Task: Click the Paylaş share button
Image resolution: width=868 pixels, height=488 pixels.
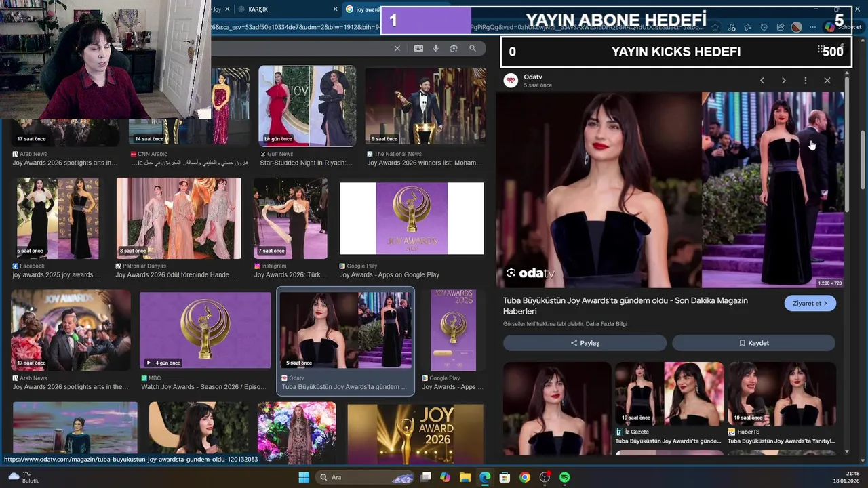Action: pyautogui.click(x=585, y=343)
